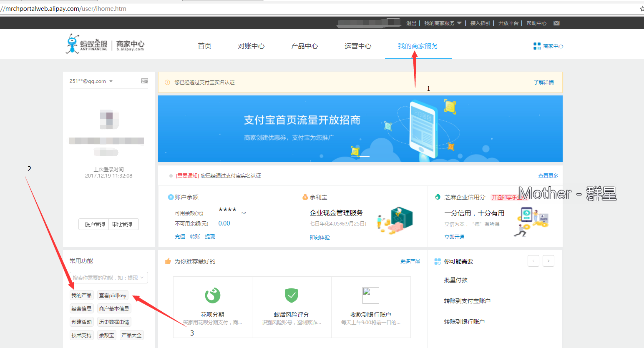Open 查看pid|key shortcut
Screen dimensions: 644x348
(113, 295)
